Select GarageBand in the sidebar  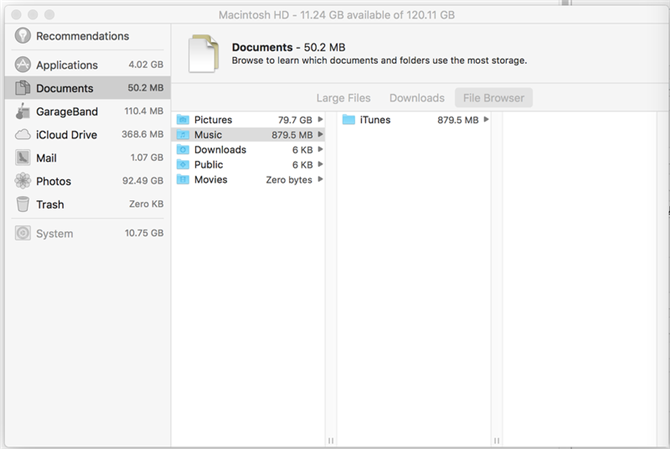88,111
